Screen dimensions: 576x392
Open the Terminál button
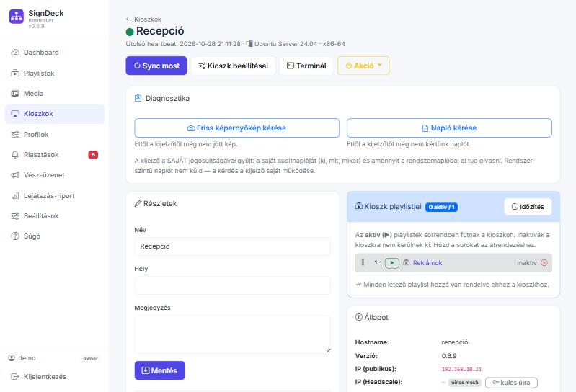[x=306, y=66]
